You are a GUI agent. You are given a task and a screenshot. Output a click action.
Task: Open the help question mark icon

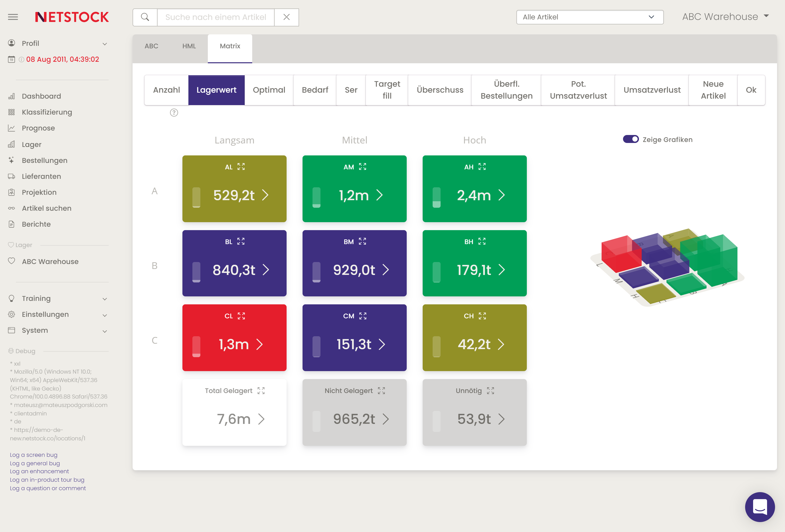pyautogui.click(x=174, y=113)
